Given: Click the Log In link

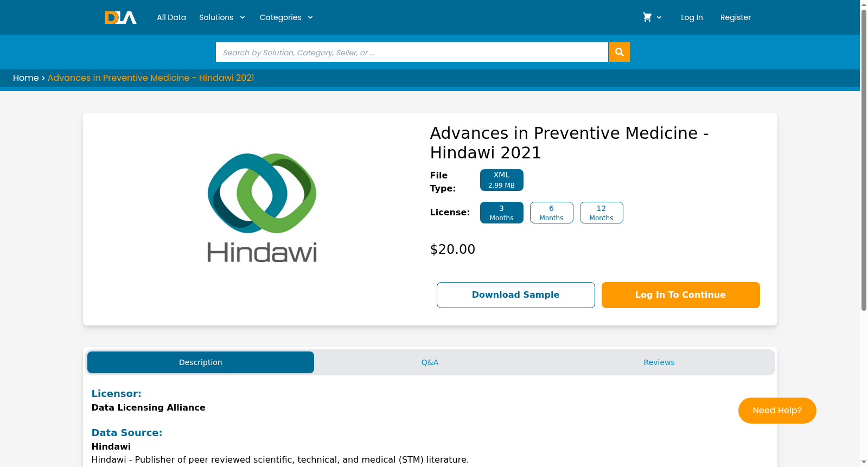Looking at the screenshot, I should pos(692,17).
